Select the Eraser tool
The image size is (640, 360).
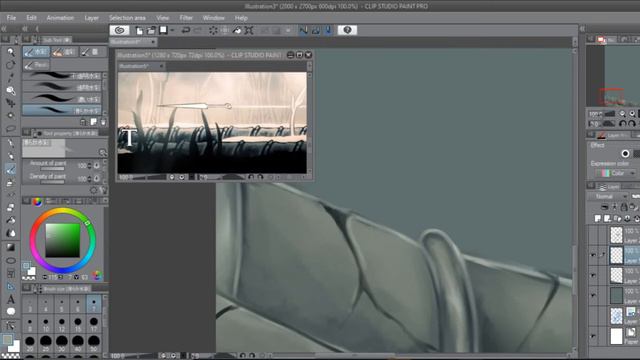[x=11, y=207]
